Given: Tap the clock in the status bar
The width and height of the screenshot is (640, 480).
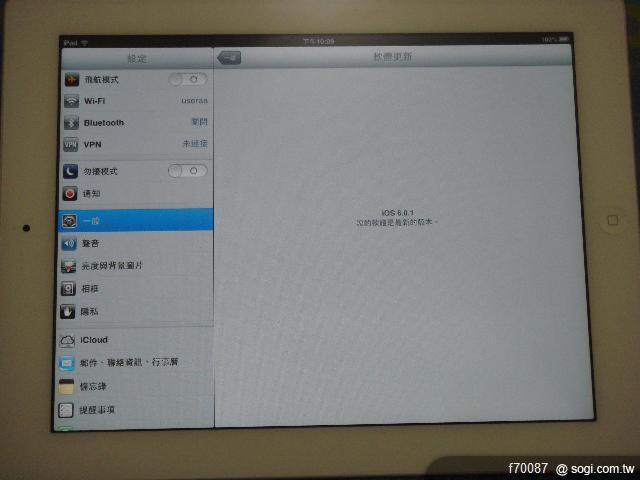Looking at the screenshot, I should (x=319, y=41).
